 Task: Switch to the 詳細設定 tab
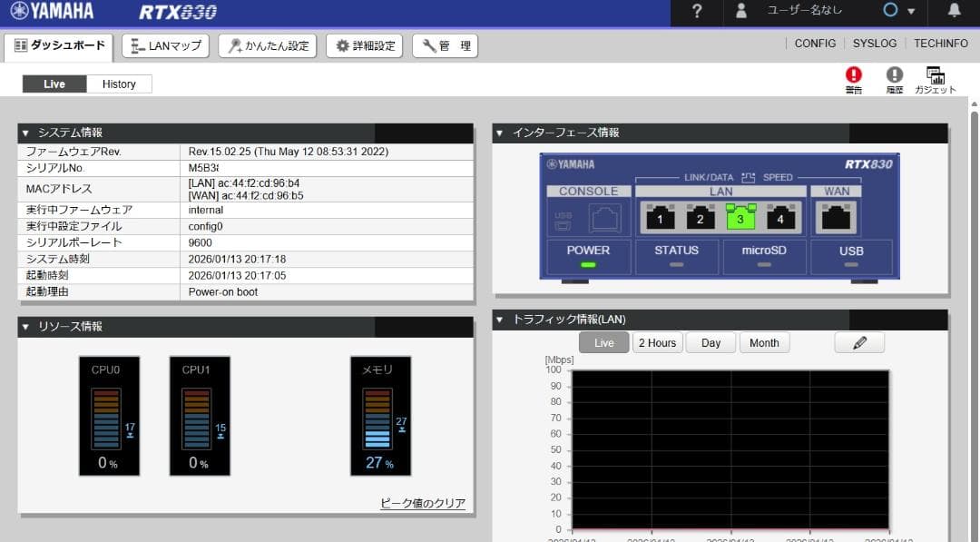pos(367,44)
